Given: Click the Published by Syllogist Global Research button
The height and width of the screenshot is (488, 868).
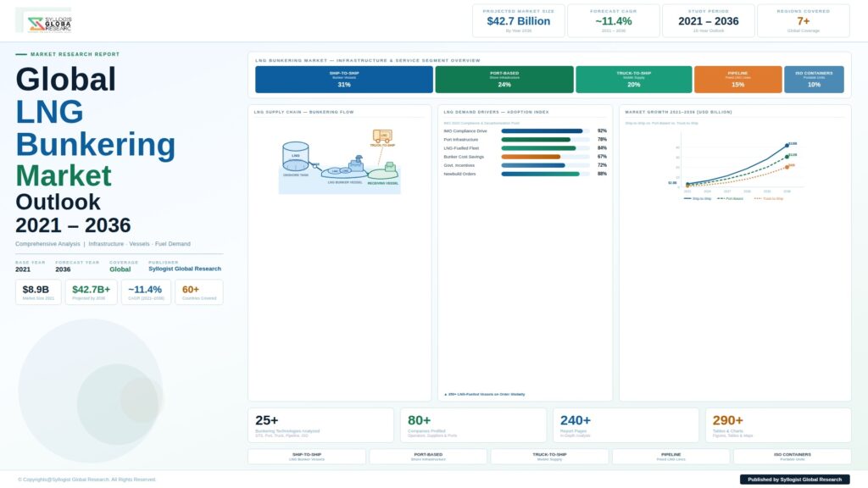Looking at the screenshot, I should (x=794, y=480).
